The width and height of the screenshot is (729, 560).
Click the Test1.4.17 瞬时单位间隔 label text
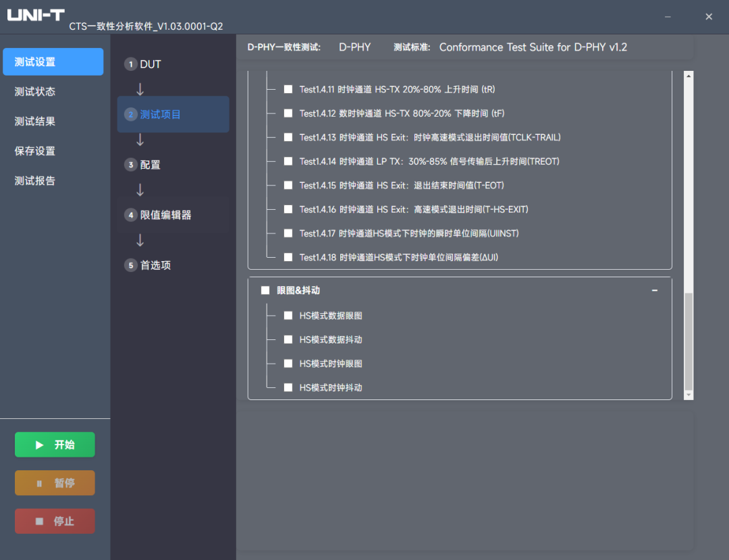pos(408,233)
